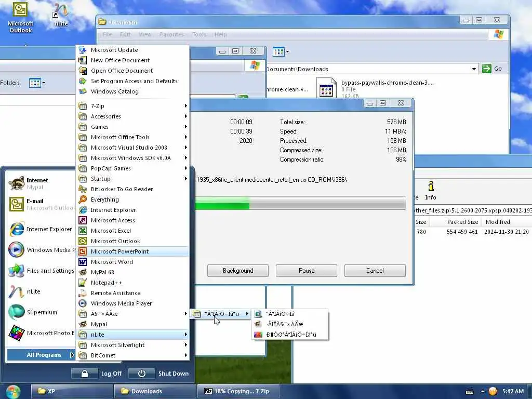The image size is (532, 399).
Task: Open Favorites menu in Downloads window
Action: (171, 34)
